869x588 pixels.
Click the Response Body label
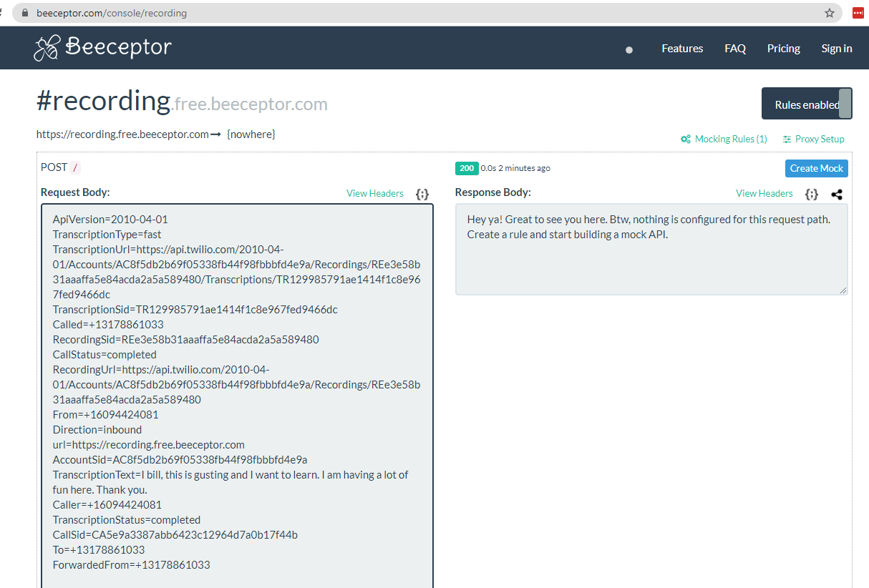pyautogui.click(x=493, y=192)
